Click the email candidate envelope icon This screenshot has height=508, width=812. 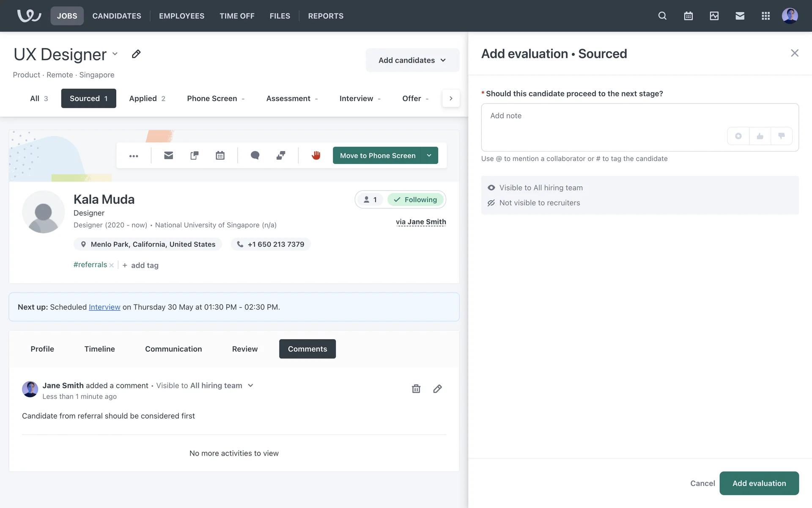[x=168, y=155]
